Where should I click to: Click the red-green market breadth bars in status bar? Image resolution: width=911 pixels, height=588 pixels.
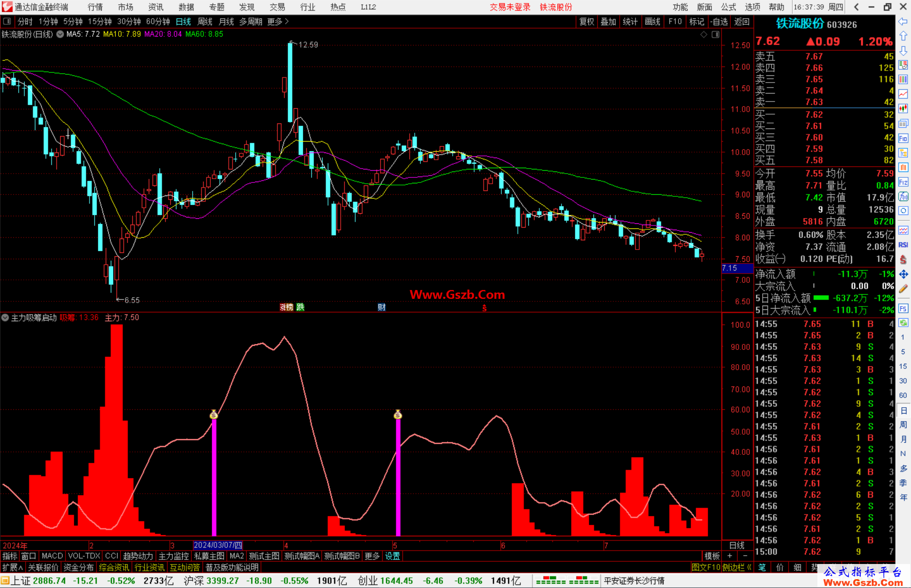click(567, 580)
